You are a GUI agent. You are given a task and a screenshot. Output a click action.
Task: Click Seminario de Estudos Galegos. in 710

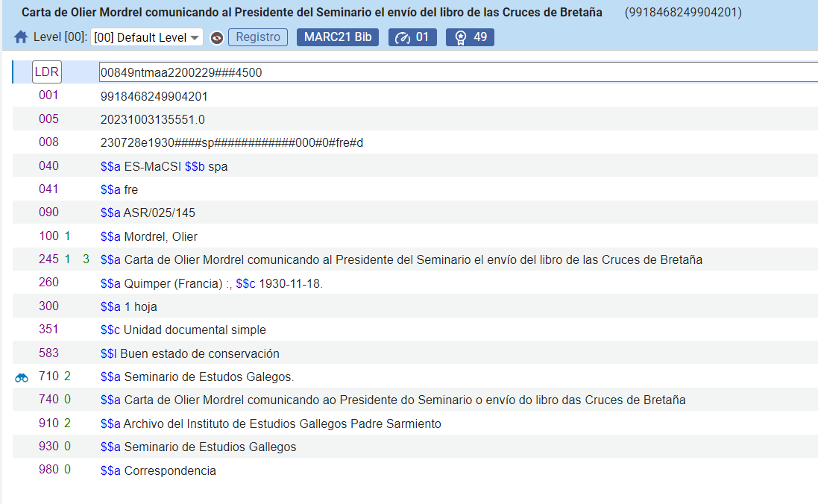click(209, 377)
